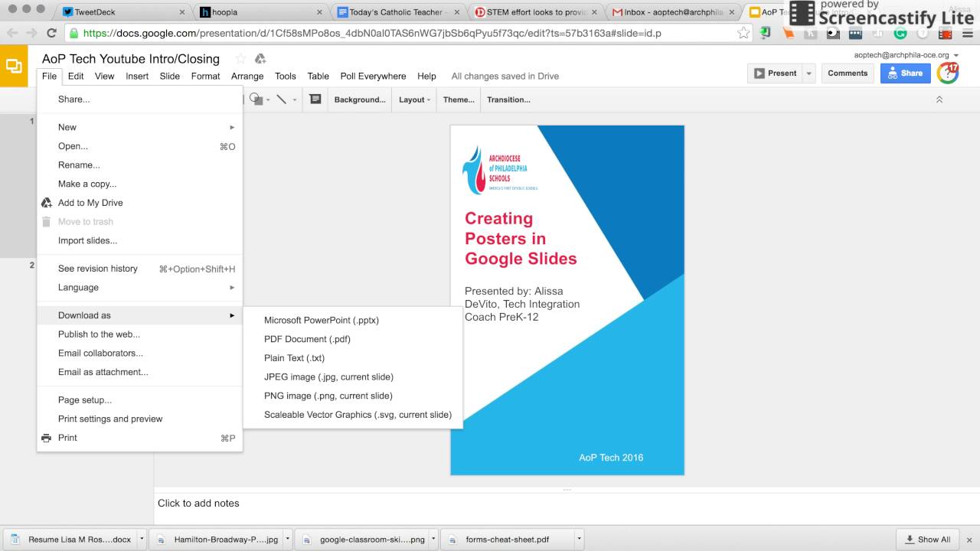
Task: Open Shape tool dropdown arrow
Action: click(268, 99)
